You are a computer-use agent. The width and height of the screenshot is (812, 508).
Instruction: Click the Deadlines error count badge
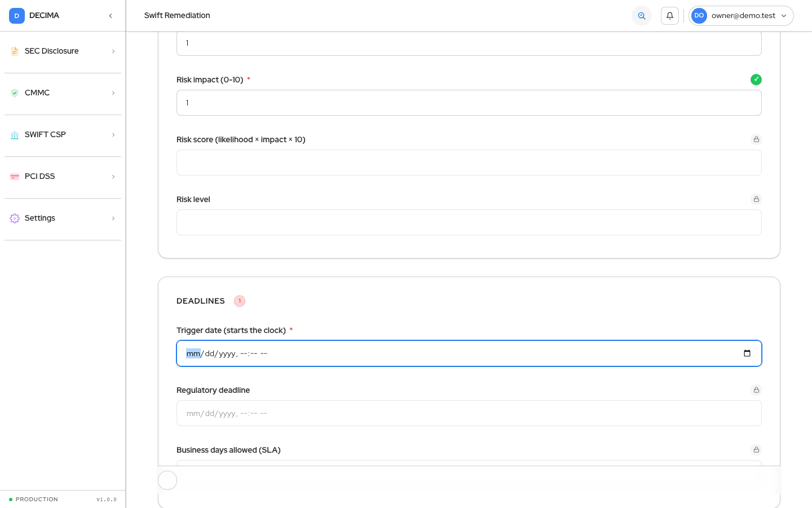coord(240,301)
